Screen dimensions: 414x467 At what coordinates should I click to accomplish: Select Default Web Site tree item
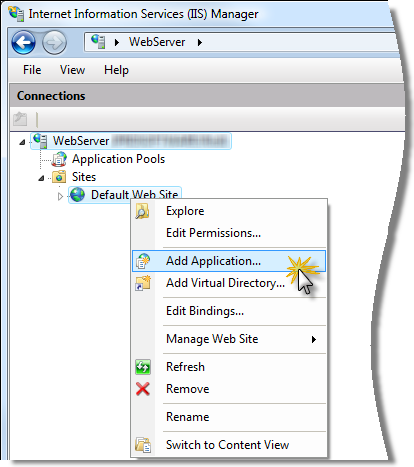(125, 195)
